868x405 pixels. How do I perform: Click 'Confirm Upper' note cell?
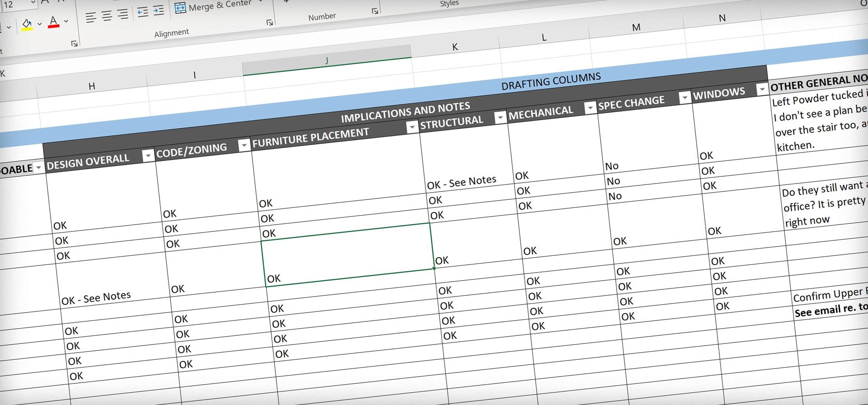tap(830, 295)
